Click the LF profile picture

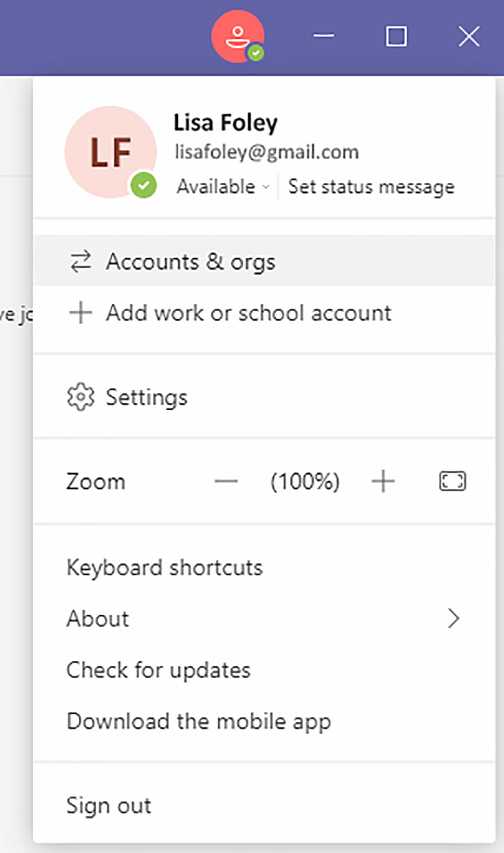111,151
